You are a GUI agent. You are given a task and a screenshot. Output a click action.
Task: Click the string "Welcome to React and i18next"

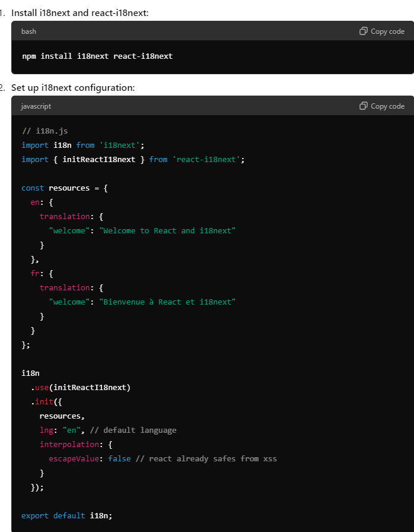pos(167,231)
